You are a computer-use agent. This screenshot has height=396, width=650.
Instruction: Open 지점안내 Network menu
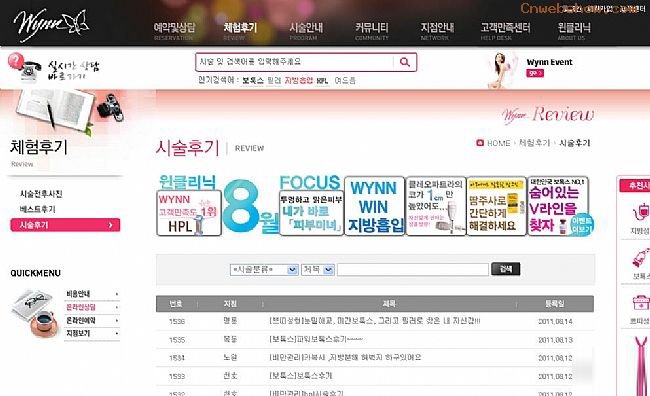tap(437, 31)
